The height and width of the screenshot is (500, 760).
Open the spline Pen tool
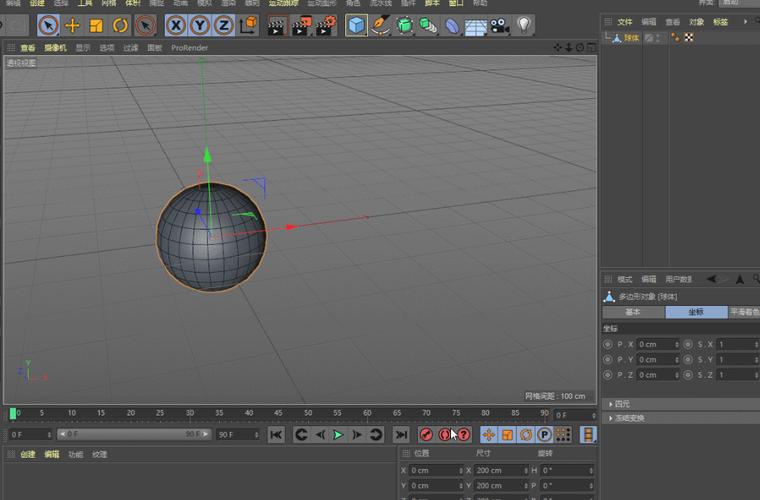pyautogui.click(x=380, y=25)
